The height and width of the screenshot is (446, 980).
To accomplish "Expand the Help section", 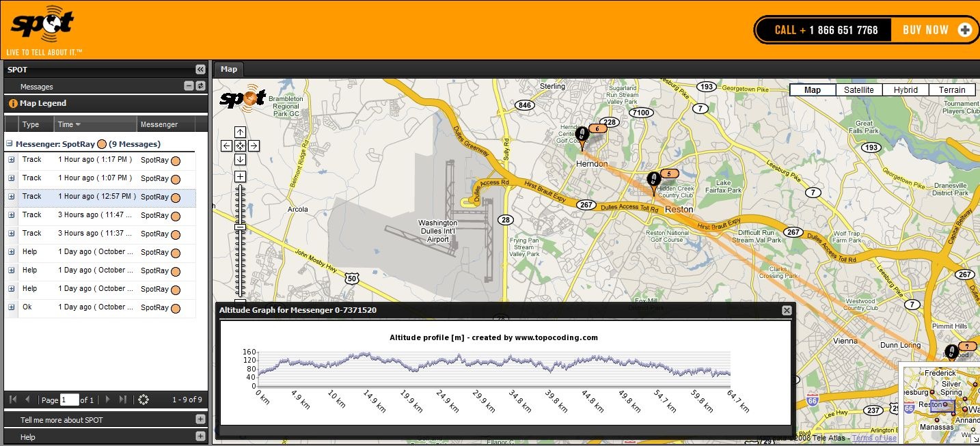I will point(200,436).
